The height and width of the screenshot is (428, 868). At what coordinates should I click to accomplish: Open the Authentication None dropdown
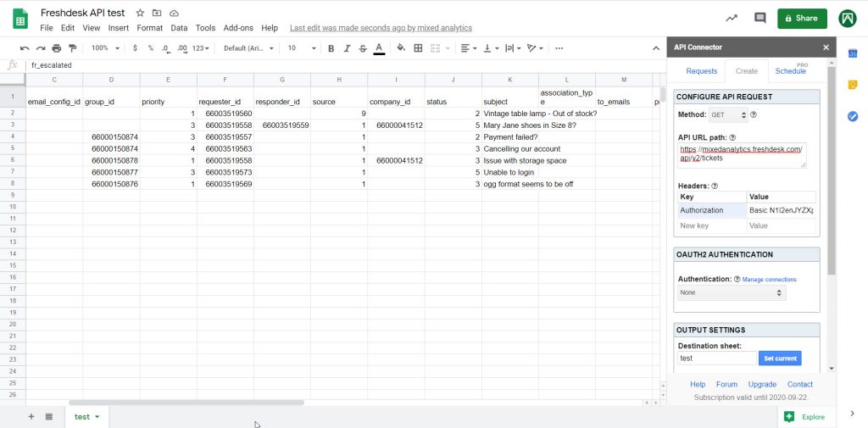pyautogui.click(x=732, y=292)
